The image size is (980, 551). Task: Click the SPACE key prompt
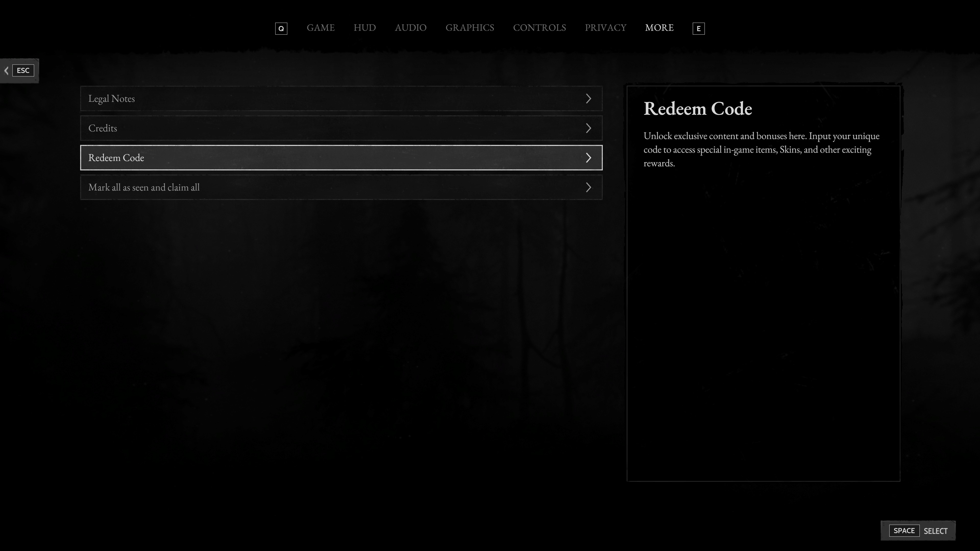tap(904, 531)
